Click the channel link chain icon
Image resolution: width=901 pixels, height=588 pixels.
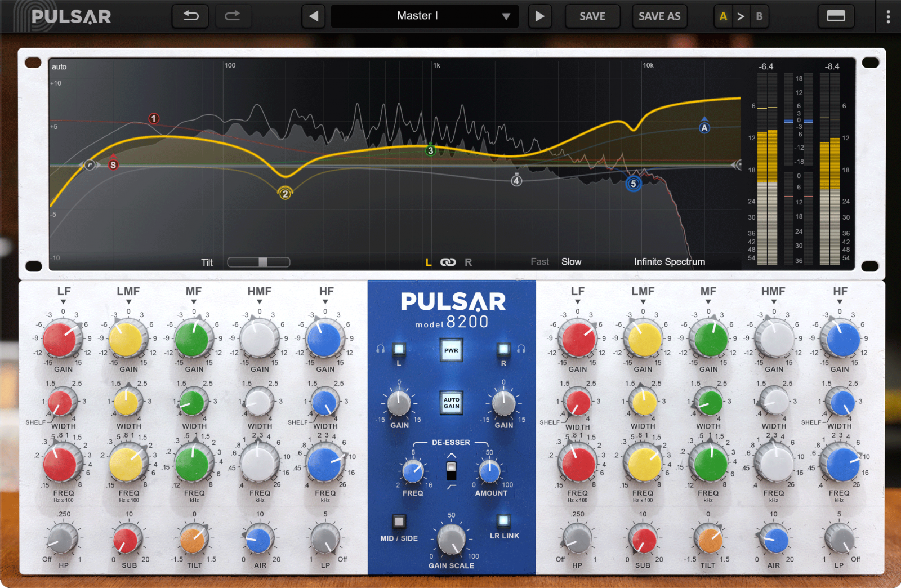tap(448, 261)
